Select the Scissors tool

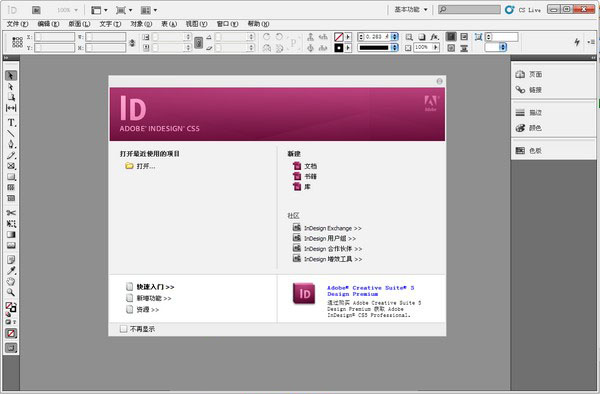point(11,213)
